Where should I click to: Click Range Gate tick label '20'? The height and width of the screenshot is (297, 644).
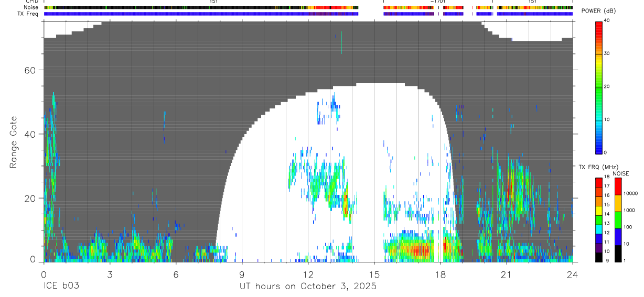30,198
